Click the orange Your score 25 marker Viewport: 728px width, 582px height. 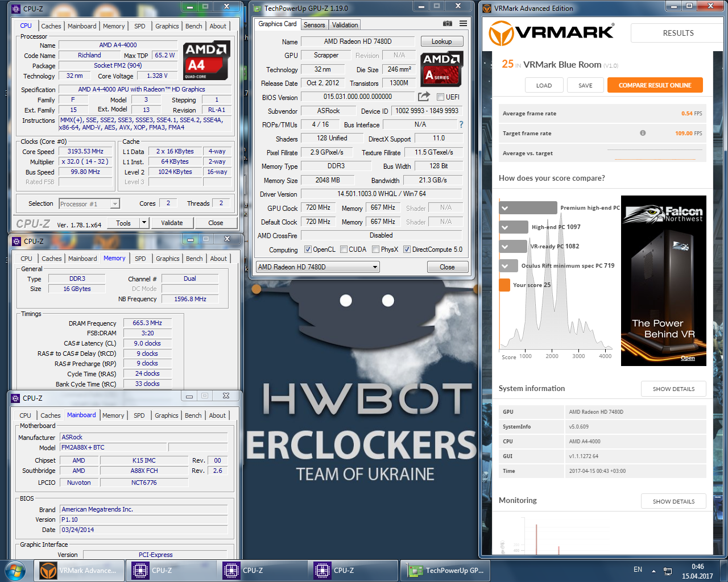coord(504,285)
